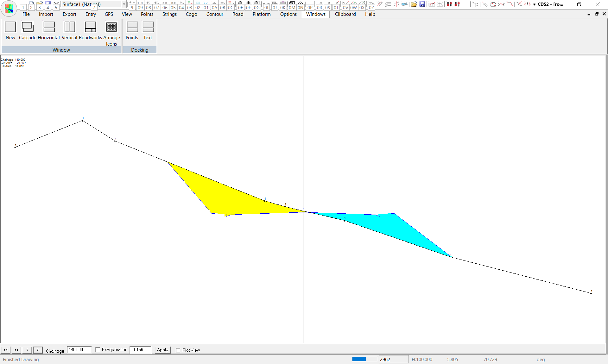Open the Surface1 (Natural) dropdown
The width and height of the screenshot is (608, 364).
124,4
